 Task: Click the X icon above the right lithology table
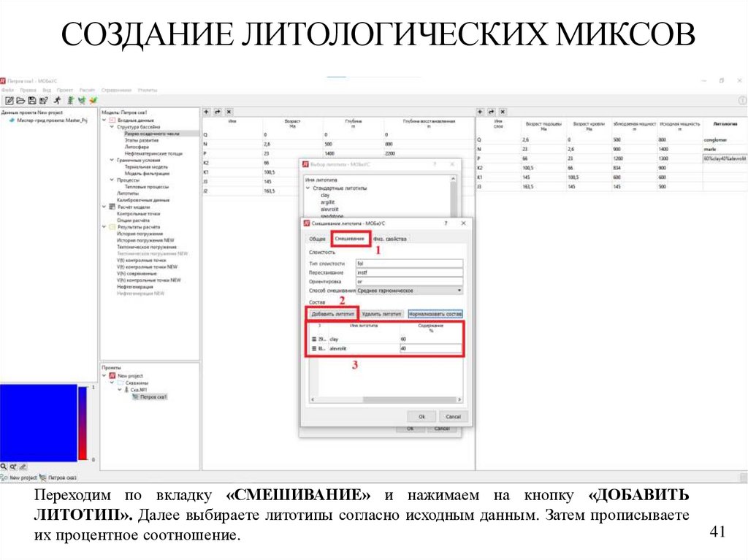coord(503,112)
